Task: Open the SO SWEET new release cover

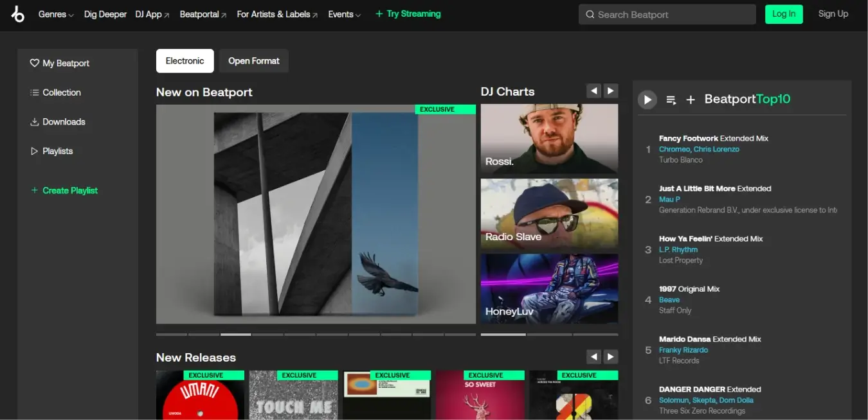Action: tap(480, 395)
